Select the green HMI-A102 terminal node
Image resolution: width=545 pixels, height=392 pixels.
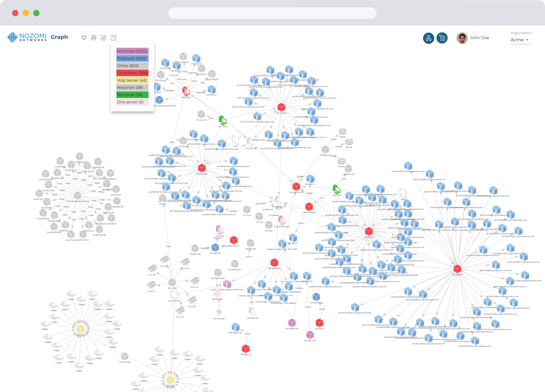click(223, 120)
